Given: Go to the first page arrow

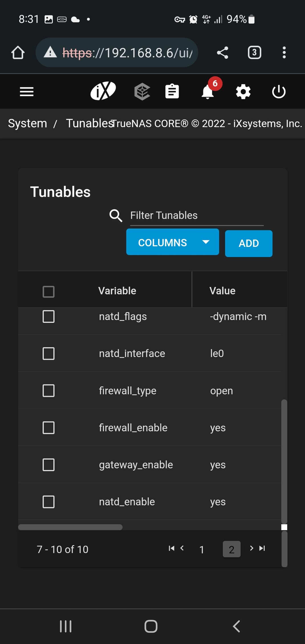Looking at the screenshot, I should (171, 548).
